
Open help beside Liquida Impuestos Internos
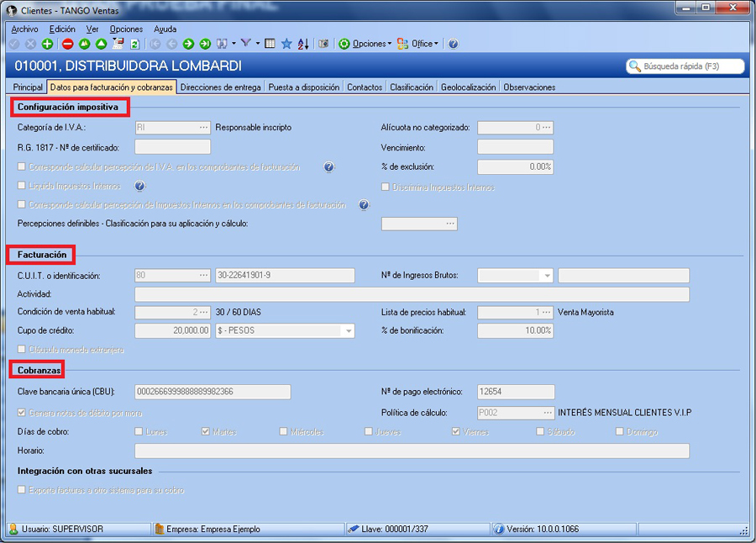point(139,186)
